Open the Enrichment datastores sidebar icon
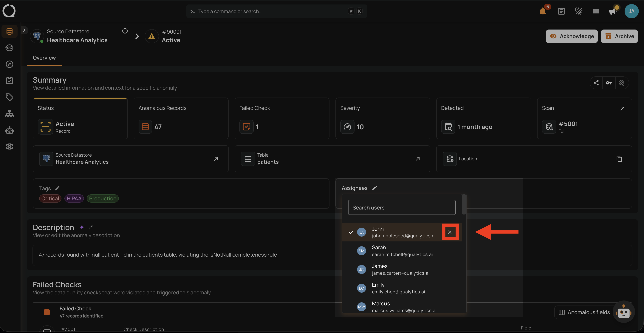 (x=10, y=48)
